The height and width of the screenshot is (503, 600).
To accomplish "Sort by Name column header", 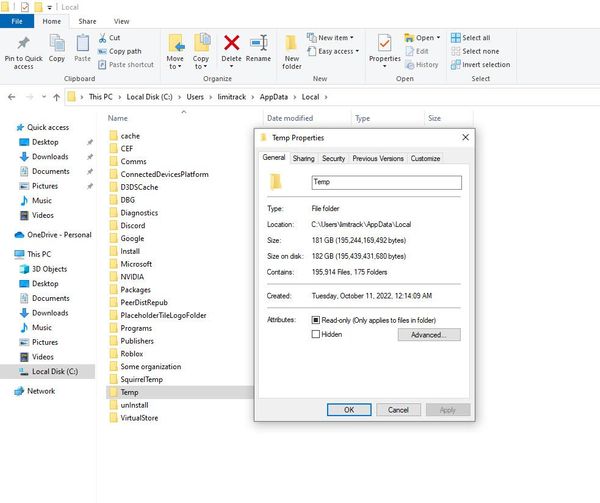I will point(117,118).
